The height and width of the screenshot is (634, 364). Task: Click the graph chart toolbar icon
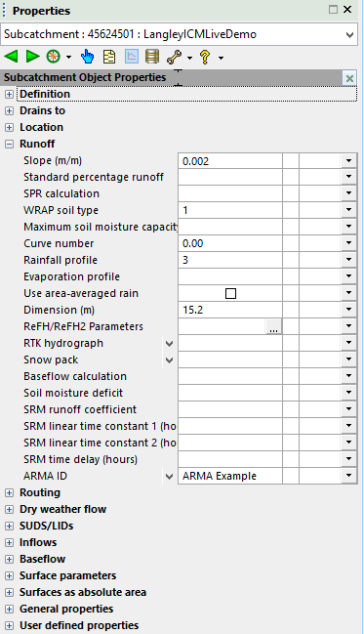[x=132, y=57]
